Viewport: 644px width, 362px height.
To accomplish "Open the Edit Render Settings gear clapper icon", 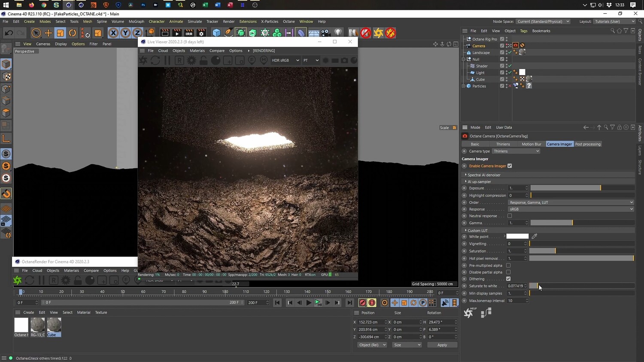I will (x=201, y=33).
